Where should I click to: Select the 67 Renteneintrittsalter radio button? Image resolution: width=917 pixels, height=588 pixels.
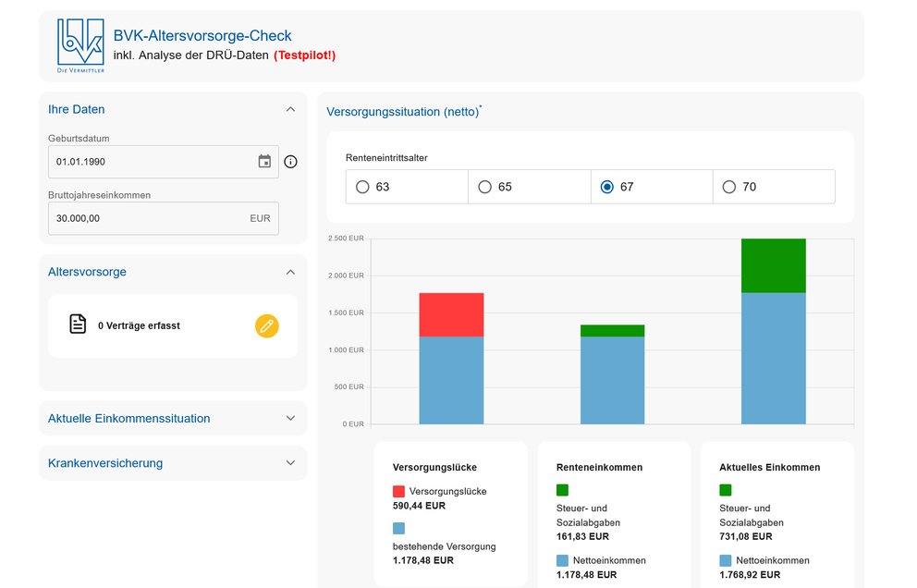click(607, 187)
